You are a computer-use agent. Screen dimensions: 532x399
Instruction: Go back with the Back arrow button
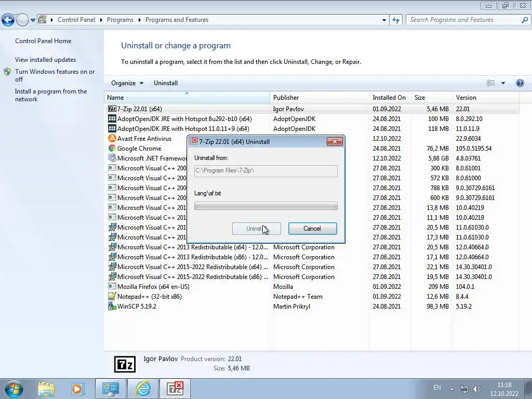tap(8, 20)
